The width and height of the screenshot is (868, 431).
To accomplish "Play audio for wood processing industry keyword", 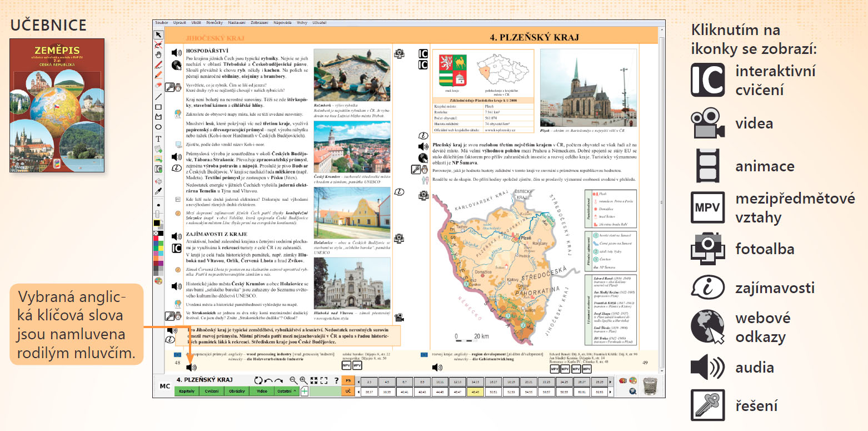I will [x=192, y=368].
